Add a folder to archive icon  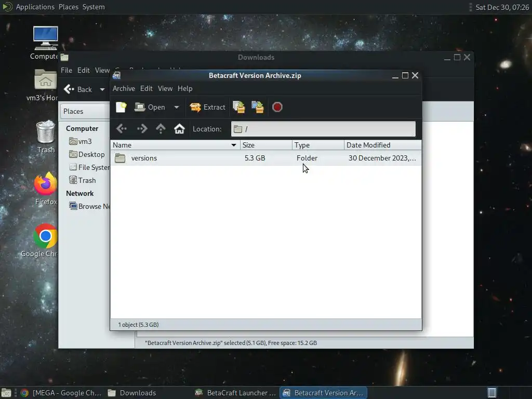coord(258,107)
